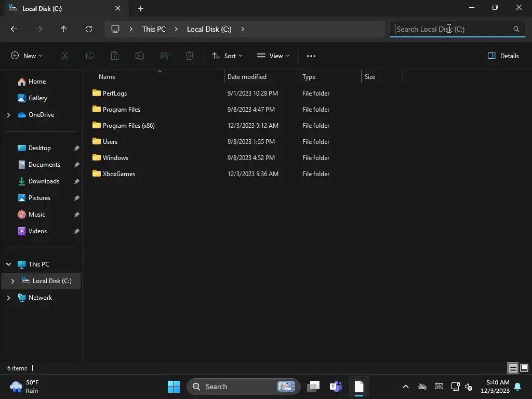Click the chevron before This PC breadcrumb

[131, 29]
